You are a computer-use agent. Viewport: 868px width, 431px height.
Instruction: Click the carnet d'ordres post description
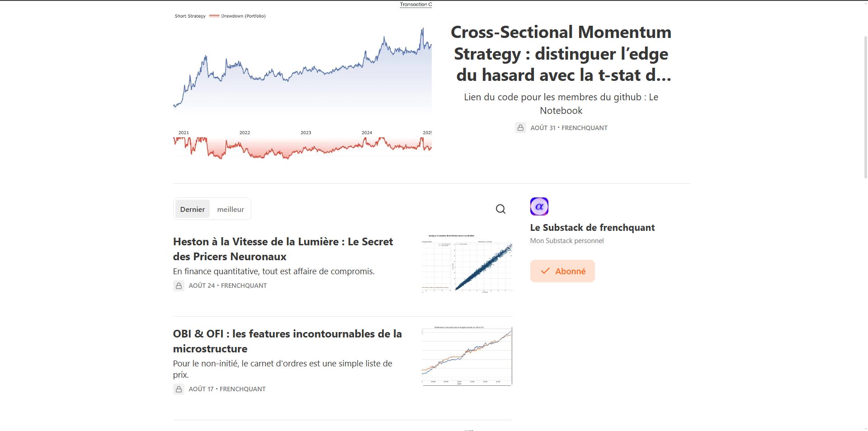click(x=282, y=369)
